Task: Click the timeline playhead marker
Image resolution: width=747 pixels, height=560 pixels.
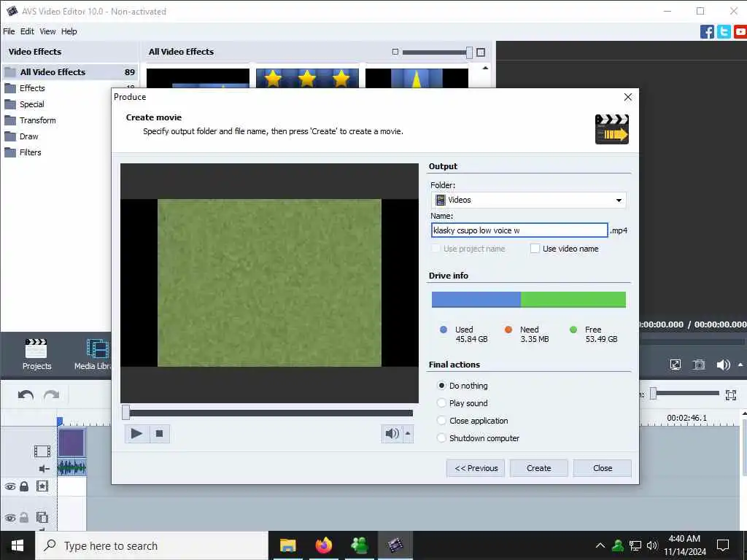Action: (60, 421)
